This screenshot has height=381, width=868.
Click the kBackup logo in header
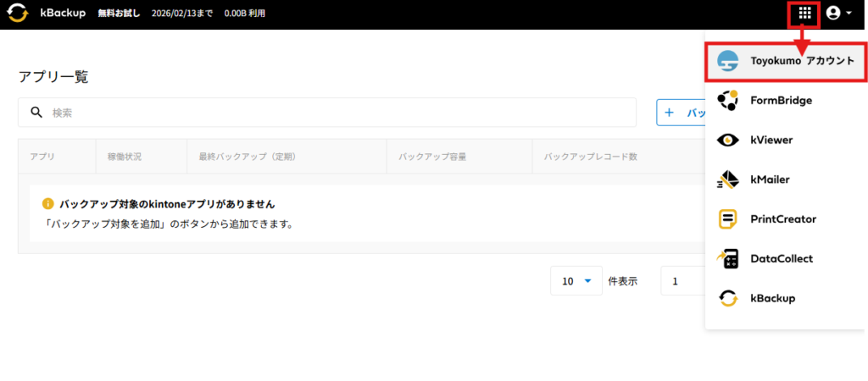(x=17, y=14)
